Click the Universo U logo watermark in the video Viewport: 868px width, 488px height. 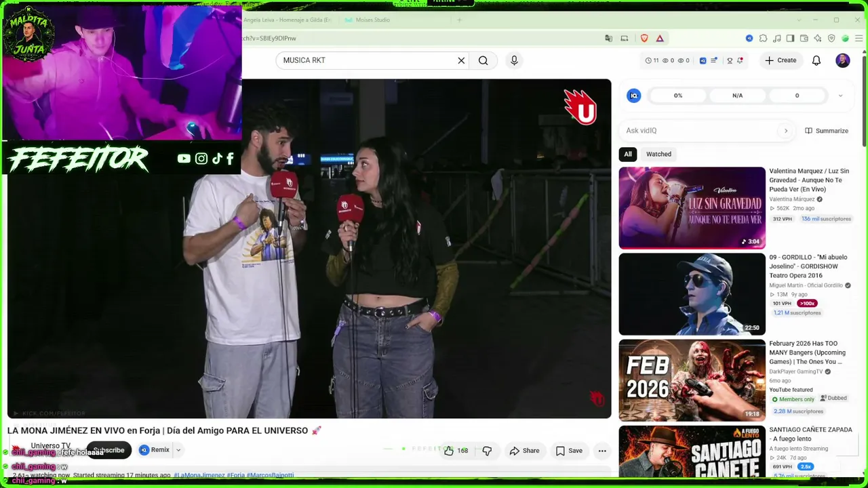[580, 108]
